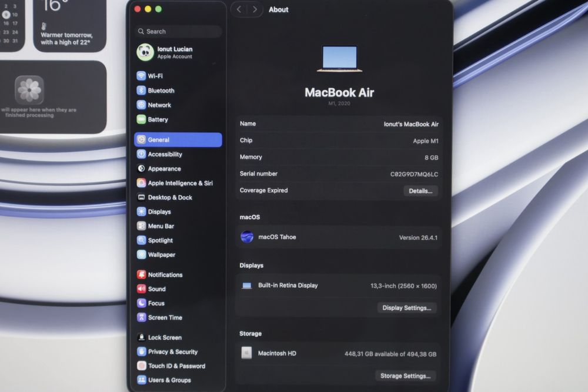Open the Battery icon entry
The image size is (588, 392).
tap(141, 119)
